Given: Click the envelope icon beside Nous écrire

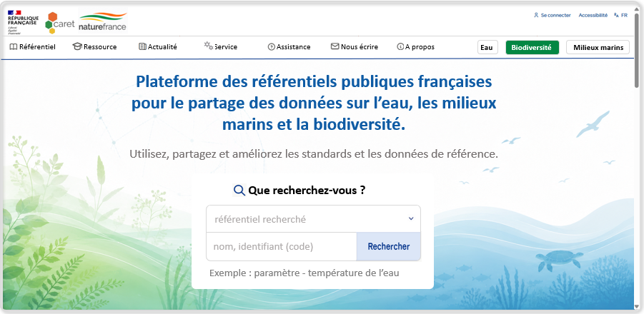Looking at the screenshot, I should pos(335,46).
